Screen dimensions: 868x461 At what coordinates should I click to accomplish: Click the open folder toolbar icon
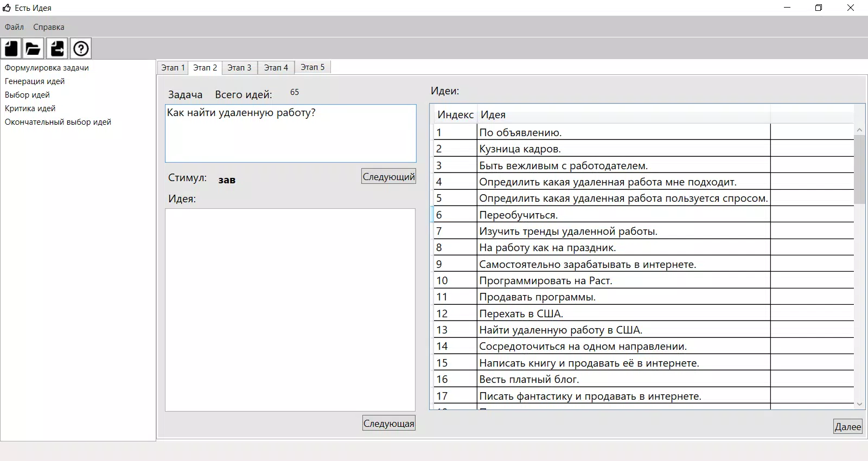click(x=34, y=48)
